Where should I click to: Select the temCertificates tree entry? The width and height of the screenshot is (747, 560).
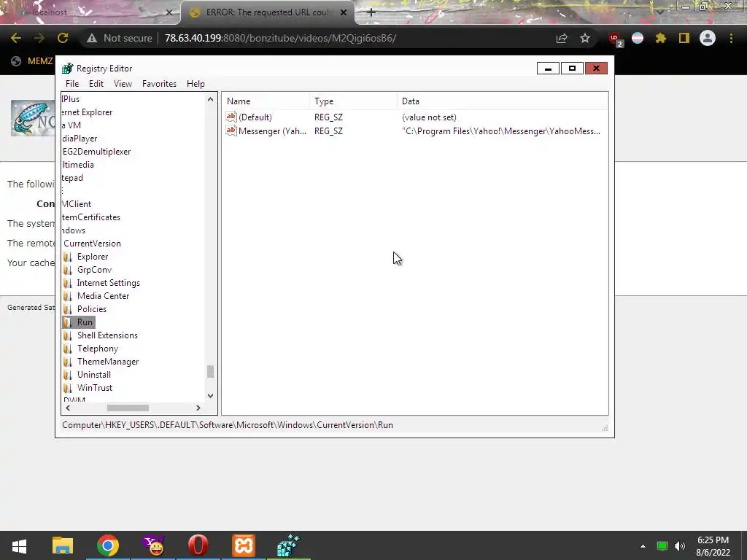[x=91, y=217]
